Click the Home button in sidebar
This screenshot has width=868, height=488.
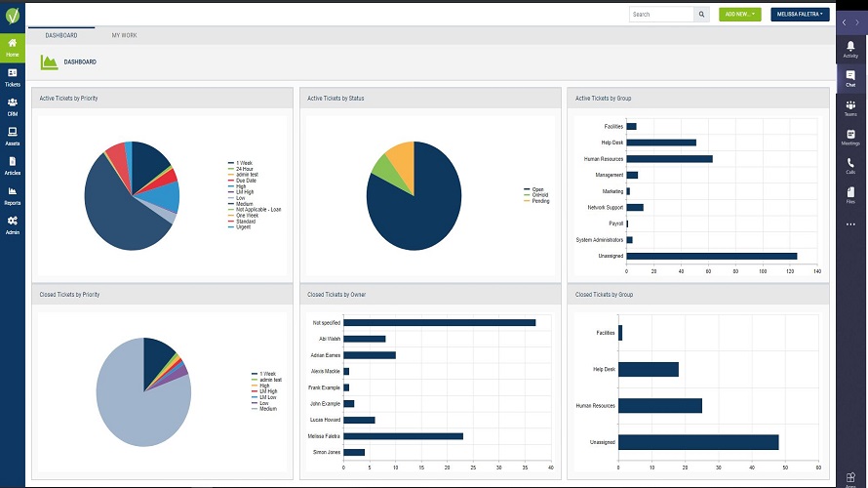click(12, 48)
